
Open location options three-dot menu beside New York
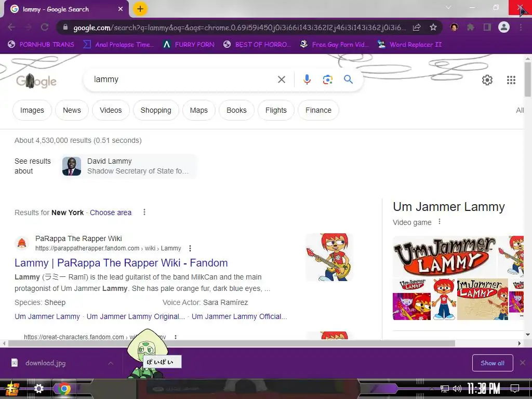[x=144, y=212]
